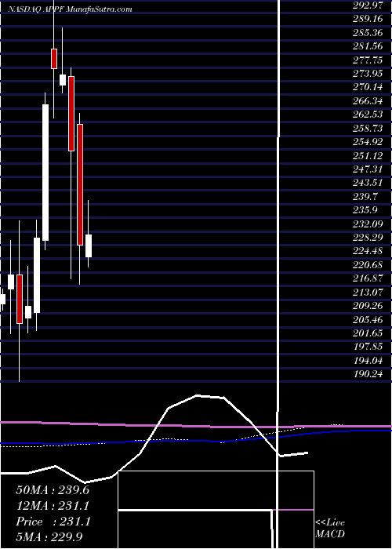
Task: Click the 258.73 price axis label
Action: coord(368,129)
